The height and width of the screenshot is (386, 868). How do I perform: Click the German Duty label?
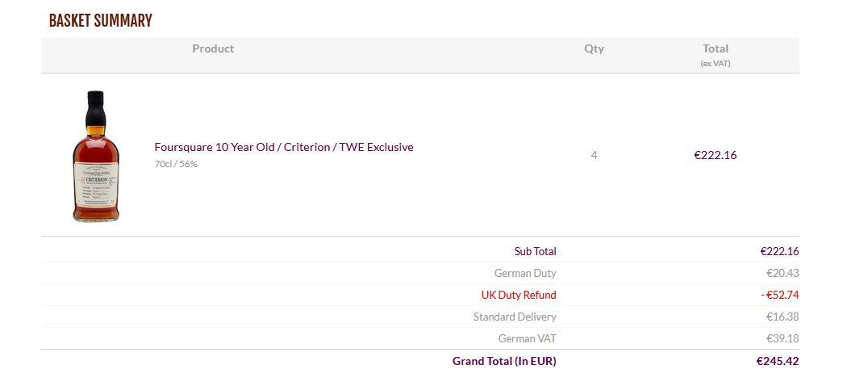coord(525,273)
